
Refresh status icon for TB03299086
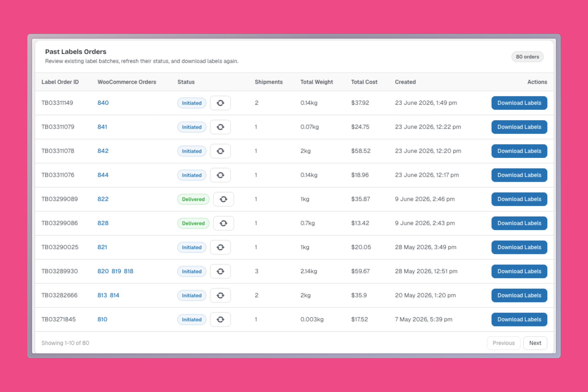(224, 223)
